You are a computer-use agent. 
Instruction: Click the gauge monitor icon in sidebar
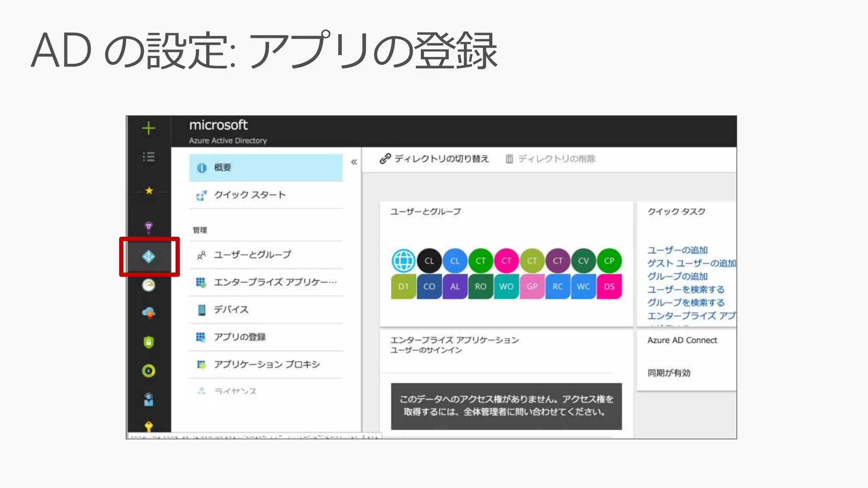tap(148, 285)
